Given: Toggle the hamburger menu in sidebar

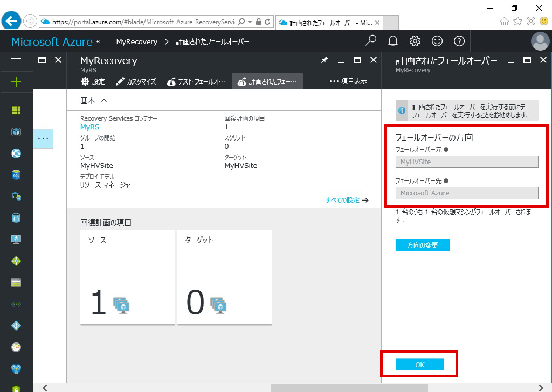Looking at the screenshot, I should pyautogui.click(x=16, y=61).
